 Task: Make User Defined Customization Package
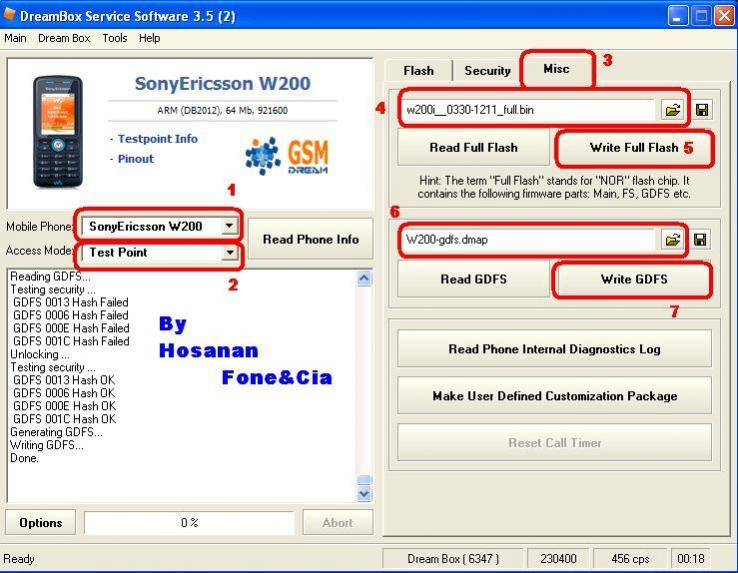click(x=554, y=396)
